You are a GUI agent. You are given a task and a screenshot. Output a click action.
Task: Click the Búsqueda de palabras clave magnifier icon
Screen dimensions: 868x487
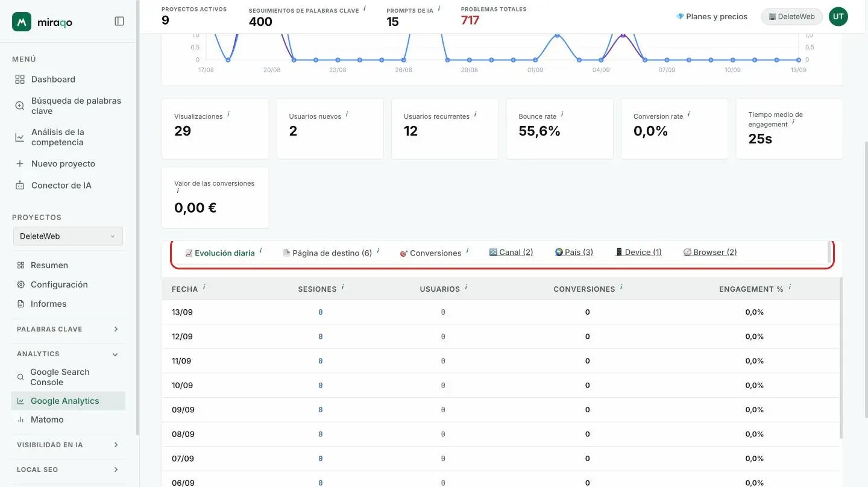click(20, 105)
